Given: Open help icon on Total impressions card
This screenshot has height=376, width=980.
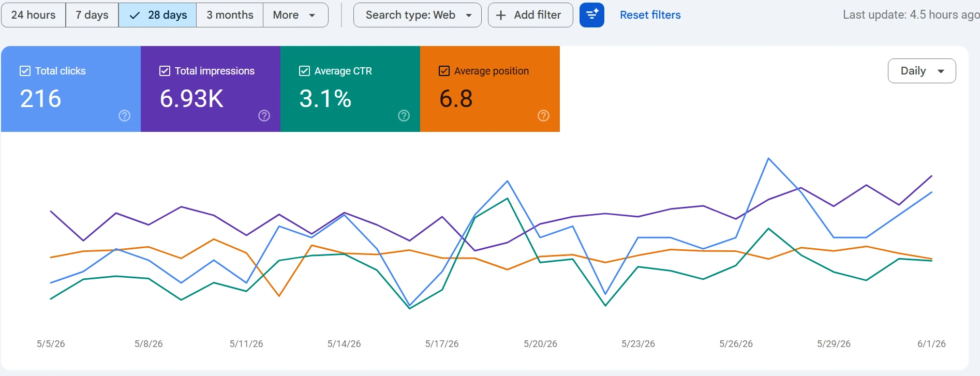Looking at the screenshot, I should coord(264,115).
